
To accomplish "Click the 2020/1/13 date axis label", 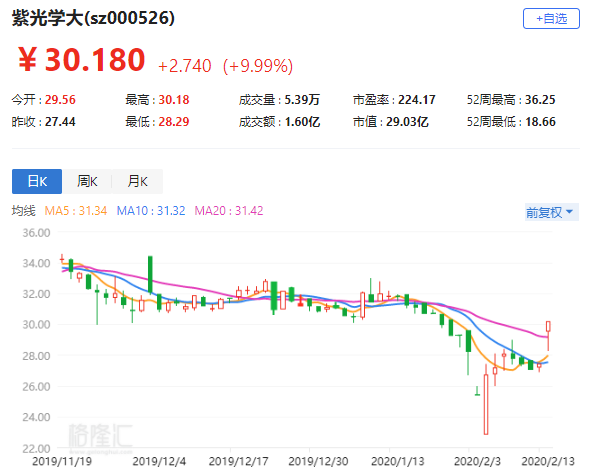I will (398, 461).
